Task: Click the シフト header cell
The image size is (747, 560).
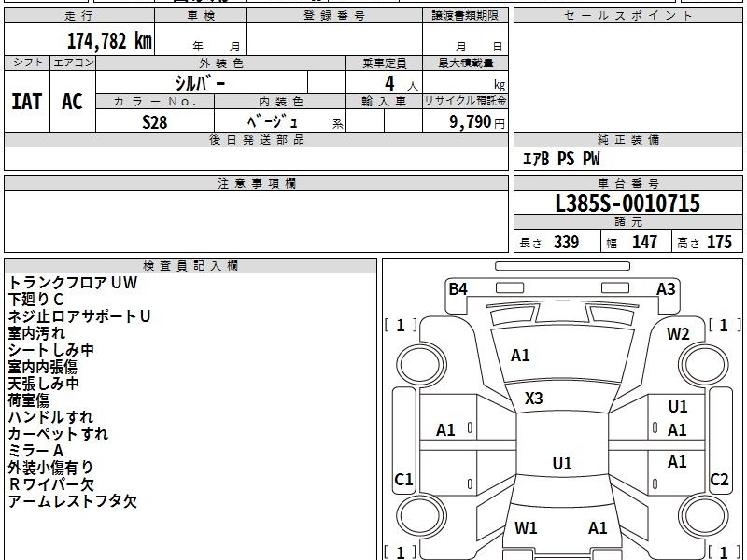Action: (x=27, y=63)
